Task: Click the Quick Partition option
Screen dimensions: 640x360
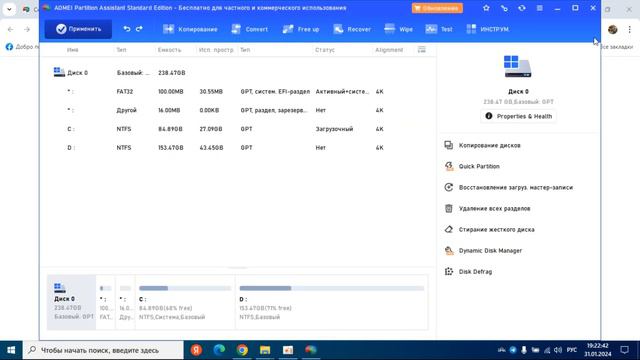Action: tap(479, 167)
